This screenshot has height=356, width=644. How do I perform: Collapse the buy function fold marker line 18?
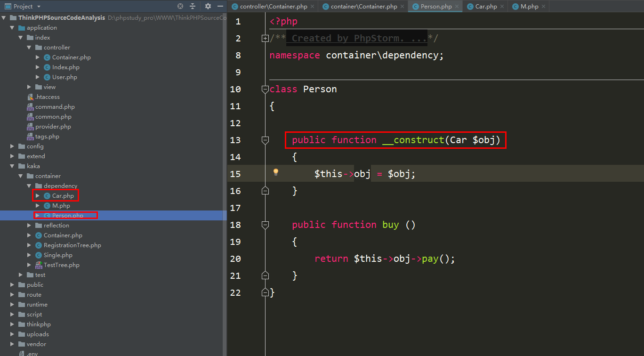click(x=265, y=225)
